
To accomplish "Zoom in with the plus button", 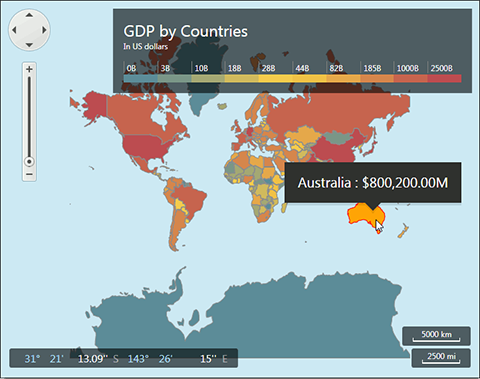I will tap(29, 69).
